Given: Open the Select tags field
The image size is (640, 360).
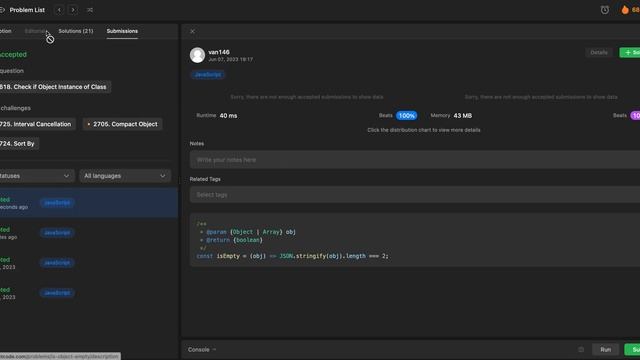Looking at the screenshot, I should pyautogui.click(x=415, y=195).
